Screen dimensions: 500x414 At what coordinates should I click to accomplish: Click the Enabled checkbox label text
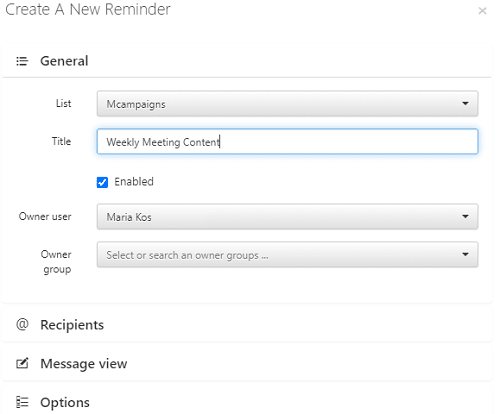134,182
